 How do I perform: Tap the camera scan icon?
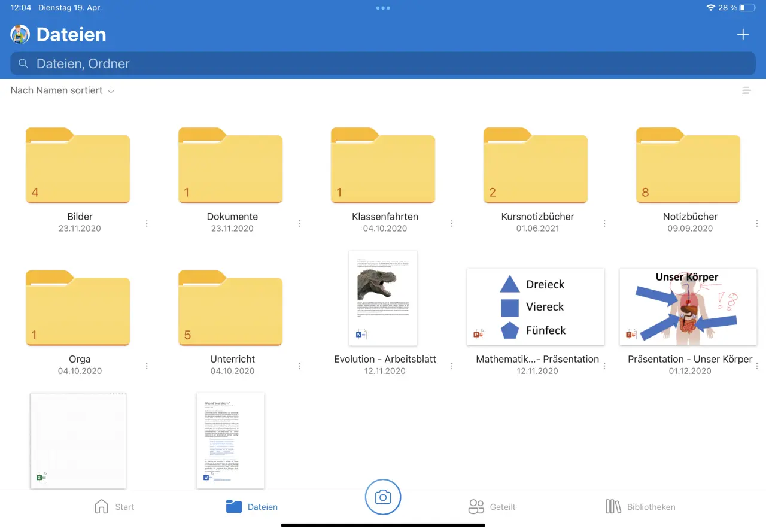(383, 497)
